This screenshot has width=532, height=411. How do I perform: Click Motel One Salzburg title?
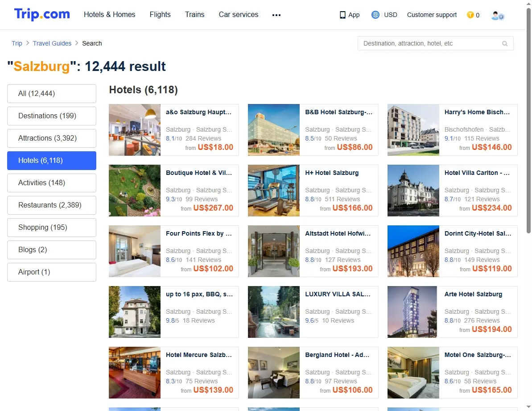pyautogui.click(x=478, y=355)
